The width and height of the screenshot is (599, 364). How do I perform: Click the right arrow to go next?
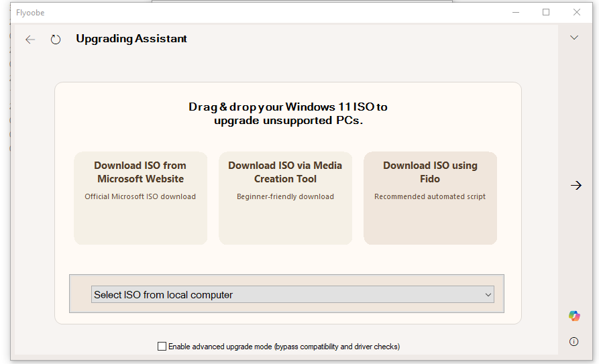[x=576, y=186]
